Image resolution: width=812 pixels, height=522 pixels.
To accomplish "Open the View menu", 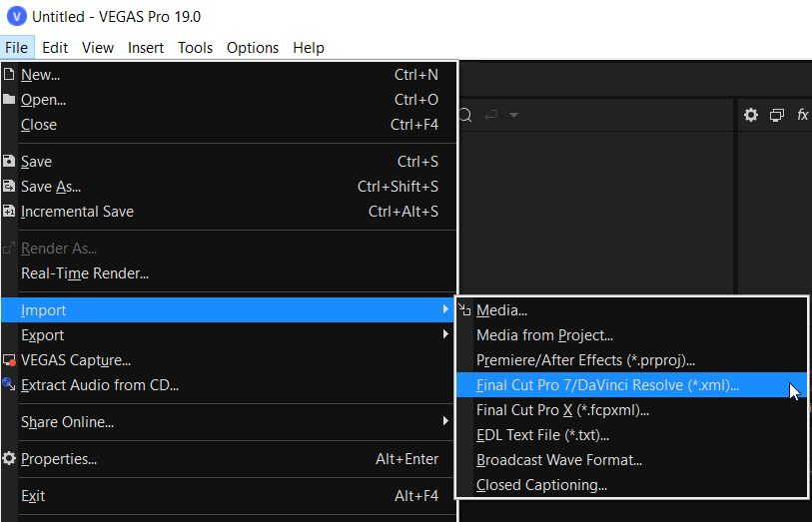I will click(98, 48).
